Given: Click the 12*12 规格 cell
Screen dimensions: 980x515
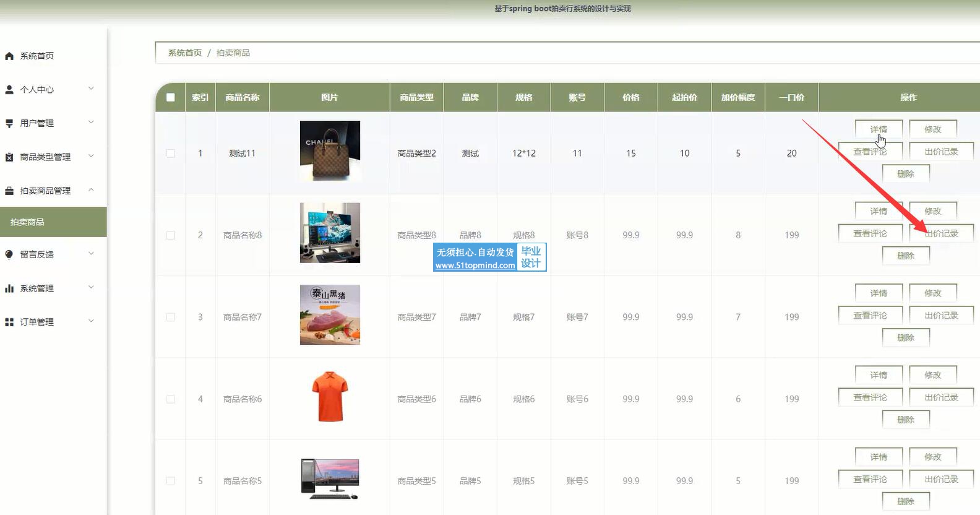Looking at the screenshot, I should click(524, 153).
